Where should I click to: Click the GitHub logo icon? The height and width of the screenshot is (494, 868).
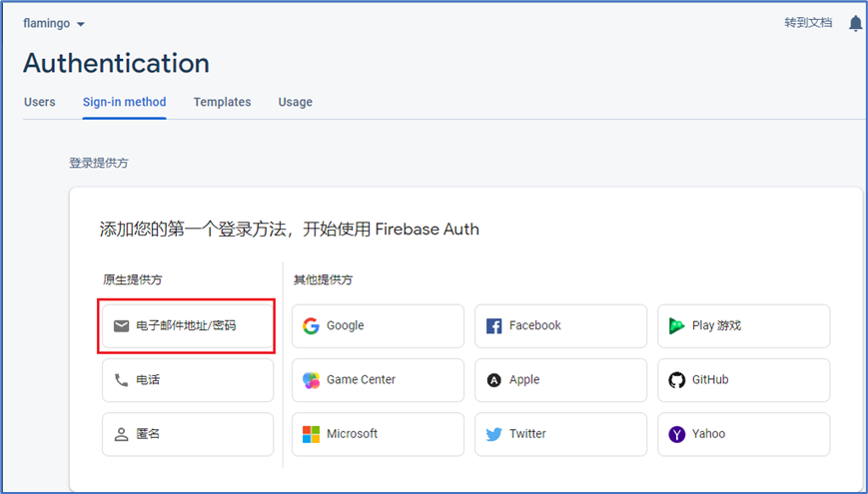pos(676,379)
